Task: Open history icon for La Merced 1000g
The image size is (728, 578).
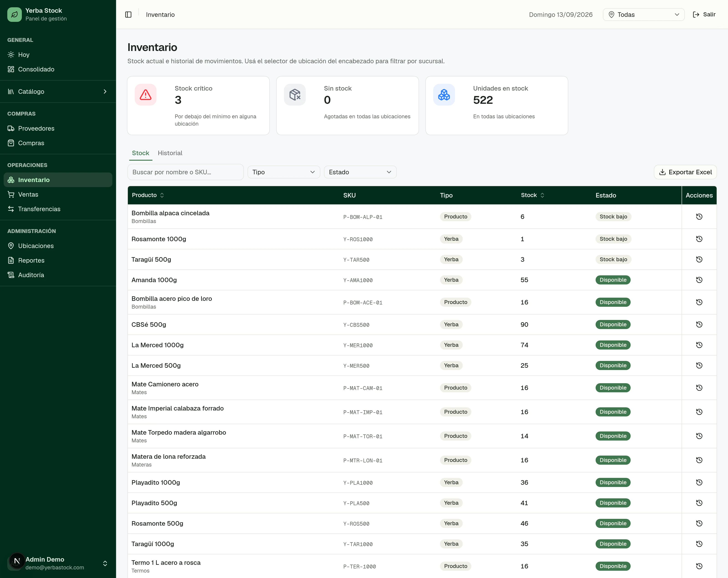Action: [x=699, y=345]
